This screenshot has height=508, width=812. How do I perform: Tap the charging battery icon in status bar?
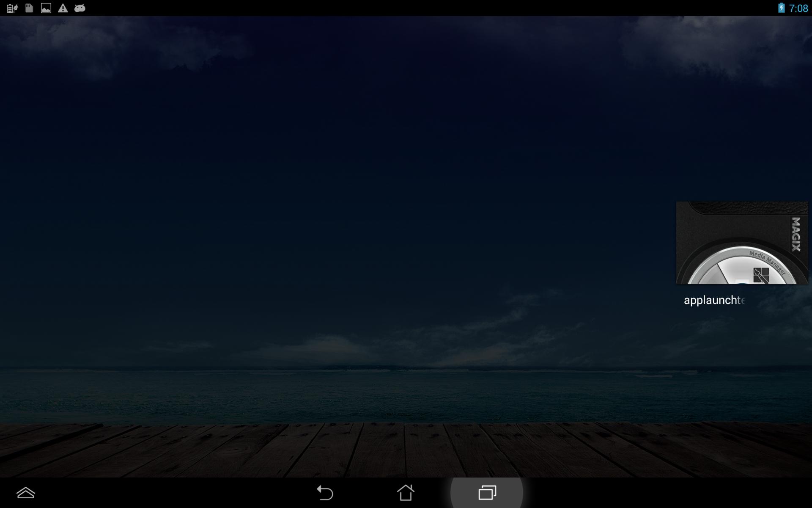click(x=781, y=8)
